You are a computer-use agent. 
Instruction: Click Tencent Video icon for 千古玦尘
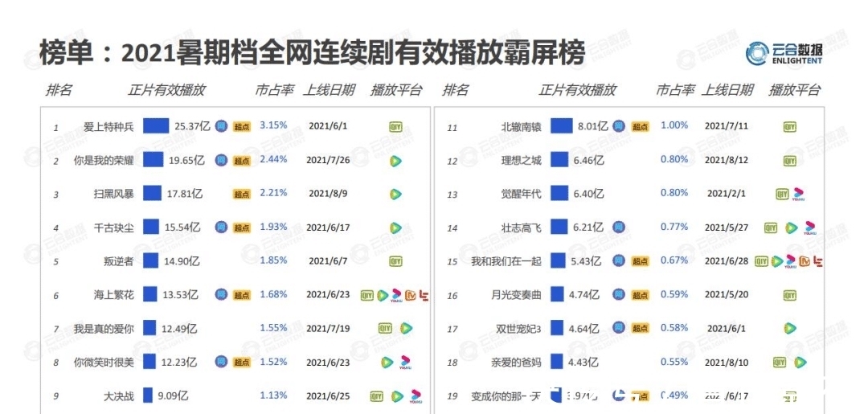coord(395,227)
